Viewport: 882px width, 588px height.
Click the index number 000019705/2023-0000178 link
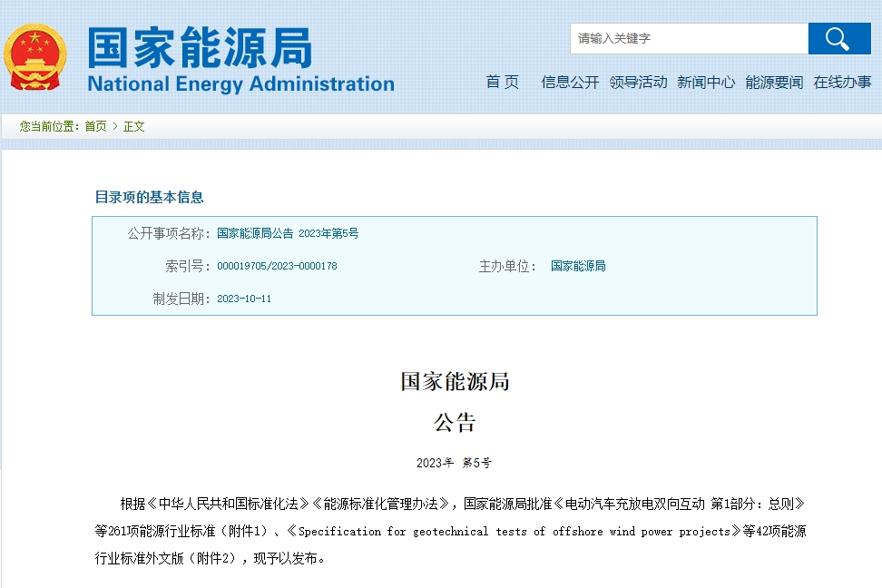(x=278, y=267)
